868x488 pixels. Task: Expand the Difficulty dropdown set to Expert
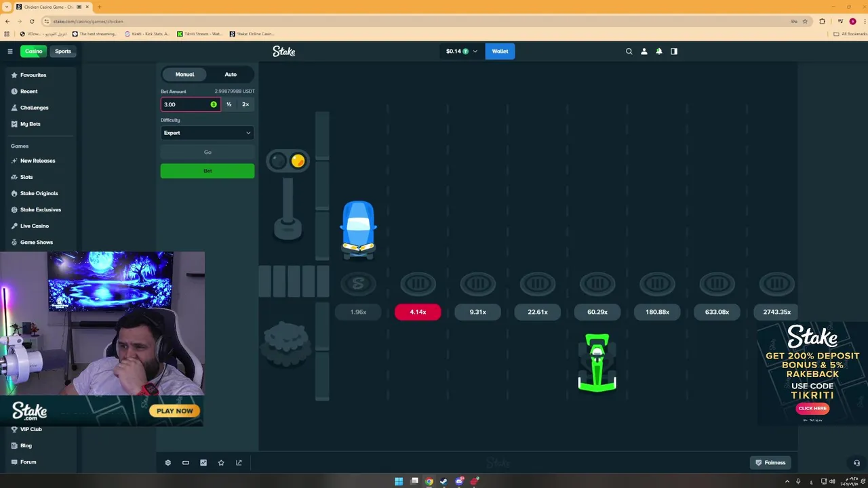click(x=208, y=133)
